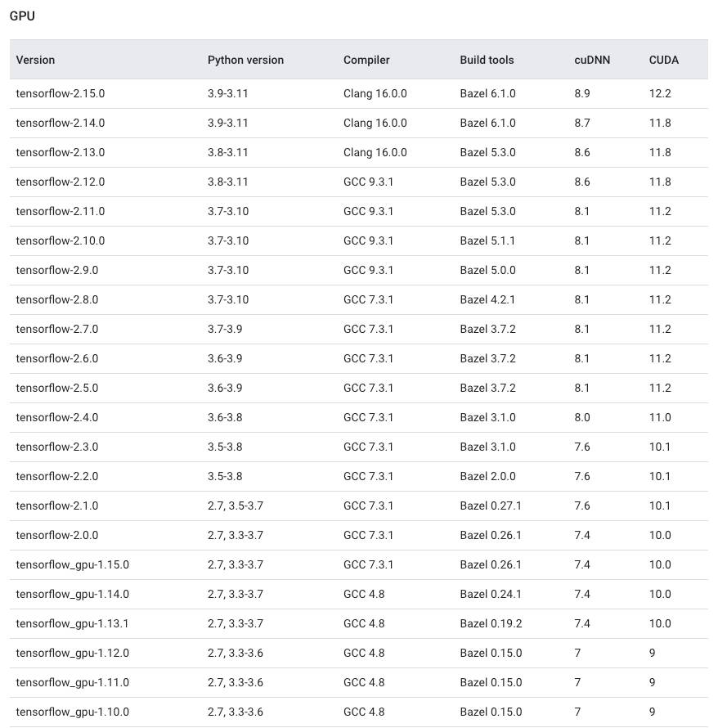The height and width of the screenshot is (728, 718).
Task: Select the tensorflow-2.4.0 version cell
Action: click(x=57, y=417)
